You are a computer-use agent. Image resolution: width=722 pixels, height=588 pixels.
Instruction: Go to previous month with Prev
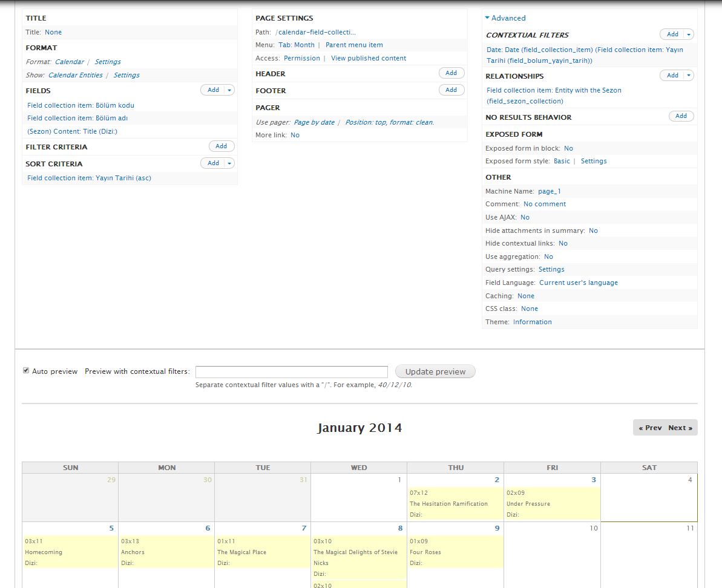[x=650, y=428]
